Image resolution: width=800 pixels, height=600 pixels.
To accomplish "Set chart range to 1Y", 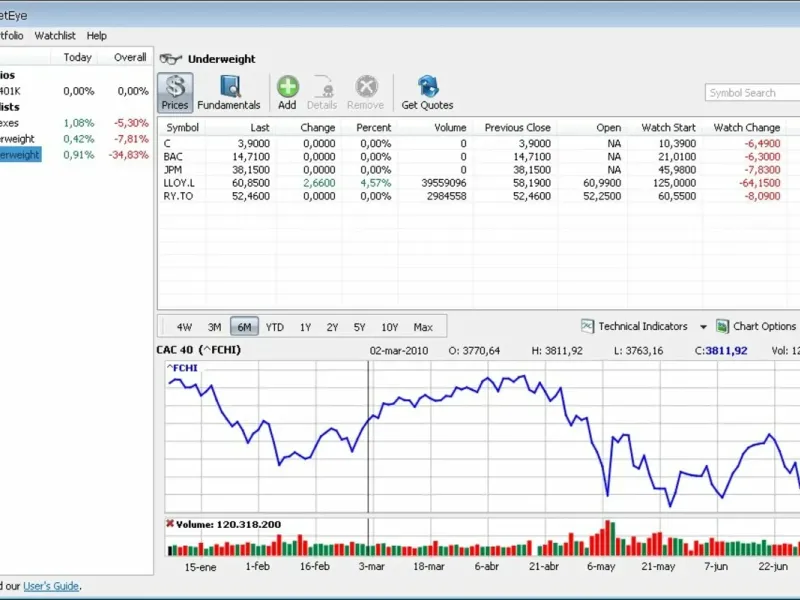I will (x=305, y=327).
